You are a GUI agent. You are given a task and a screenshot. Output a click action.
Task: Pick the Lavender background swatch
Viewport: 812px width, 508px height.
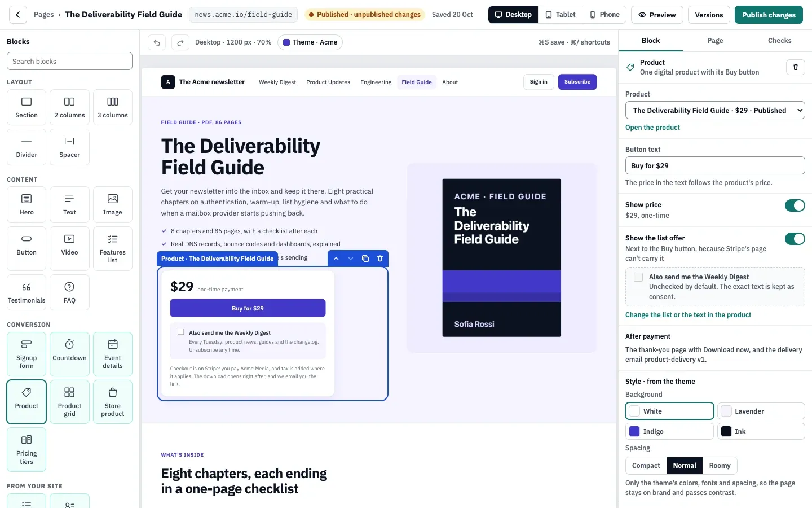point(761,411)
